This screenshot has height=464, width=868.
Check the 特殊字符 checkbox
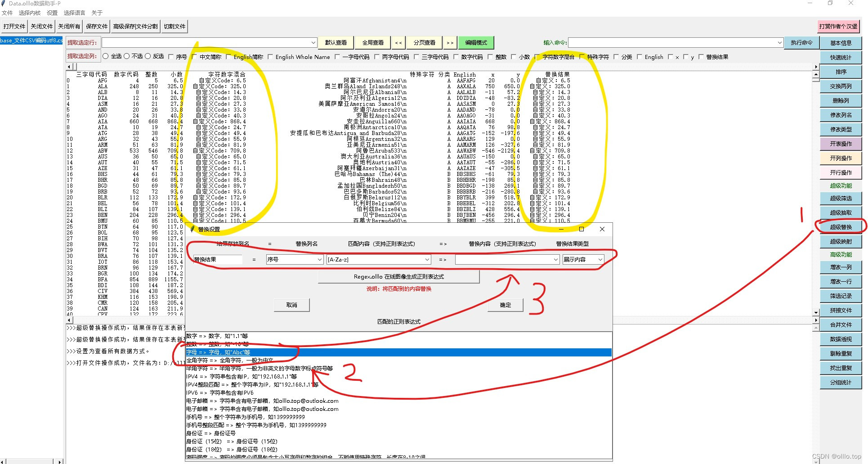(583, 57)
